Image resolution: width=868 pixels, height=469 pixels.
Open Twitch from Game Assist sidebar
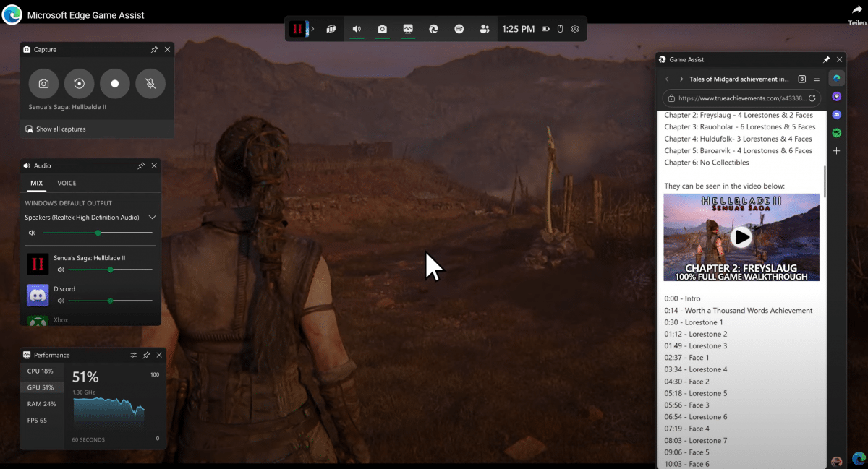tap(837, 96)
